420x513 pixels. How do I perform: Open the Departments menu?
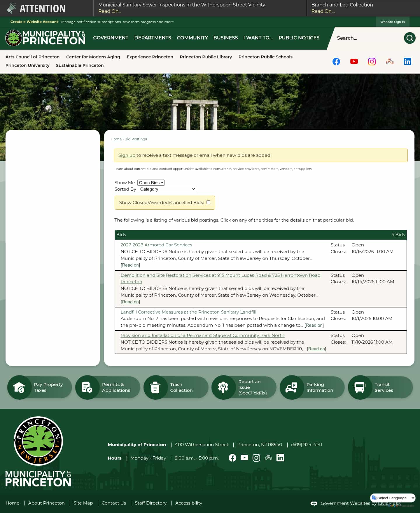[x=153, y=38]
